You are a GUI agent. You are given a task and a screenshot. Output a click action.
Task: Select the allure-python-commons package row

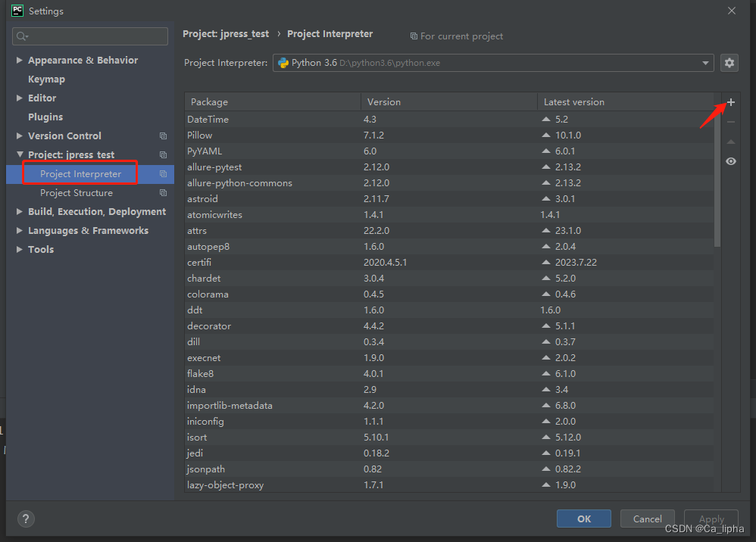click(449, 182)
